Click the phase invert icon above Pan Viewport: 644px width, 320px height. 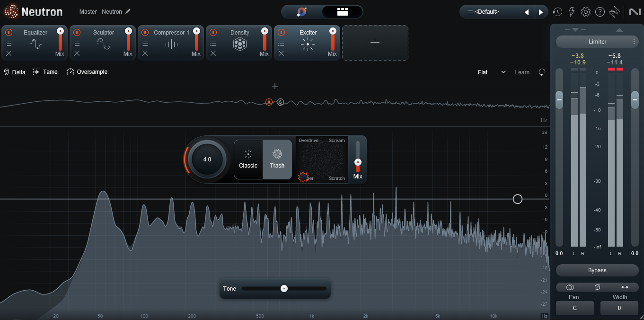(x=597, y=287)
